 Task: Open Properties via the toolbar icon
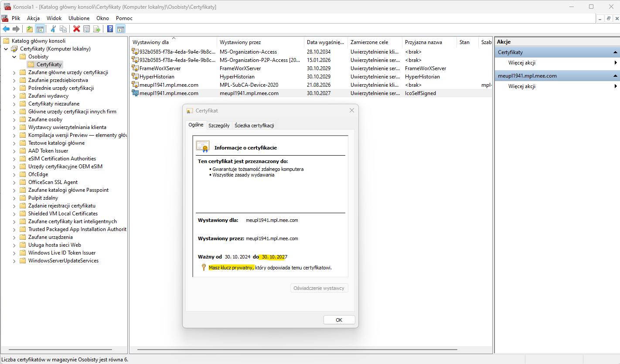click(87, 29)
